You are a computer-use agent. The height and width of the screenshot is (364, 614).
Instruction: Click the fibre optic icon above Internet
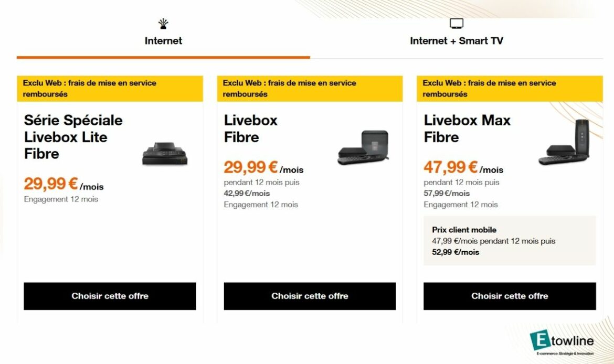coord(163,24)
